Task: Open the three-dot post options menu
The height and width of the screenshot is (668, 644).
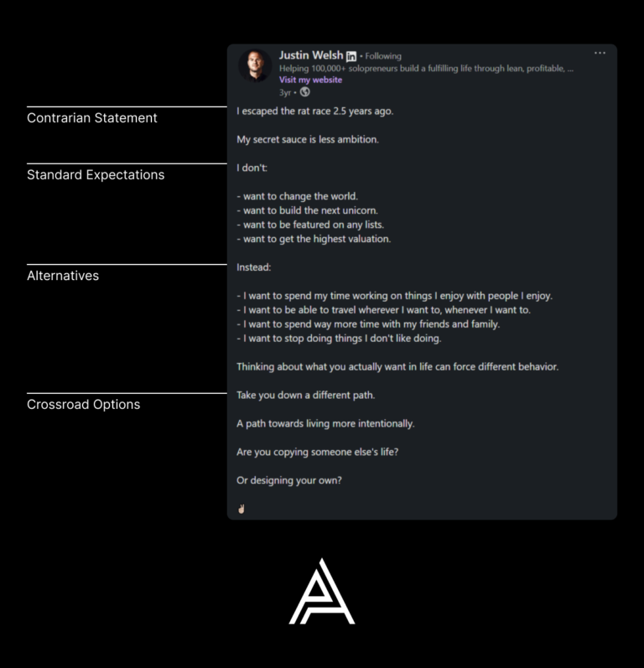Action: pyautogui.click(x=600, y=53)
